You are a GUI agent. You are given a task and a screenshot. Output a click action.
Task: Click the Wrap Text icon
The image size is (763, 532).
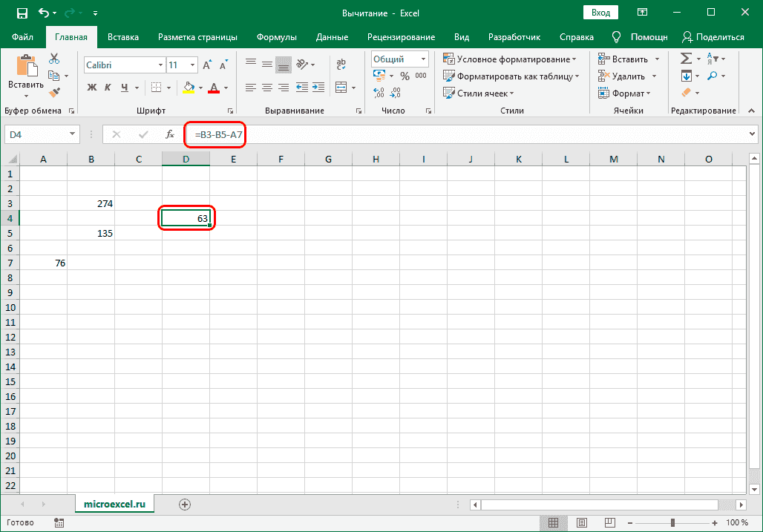340,63
